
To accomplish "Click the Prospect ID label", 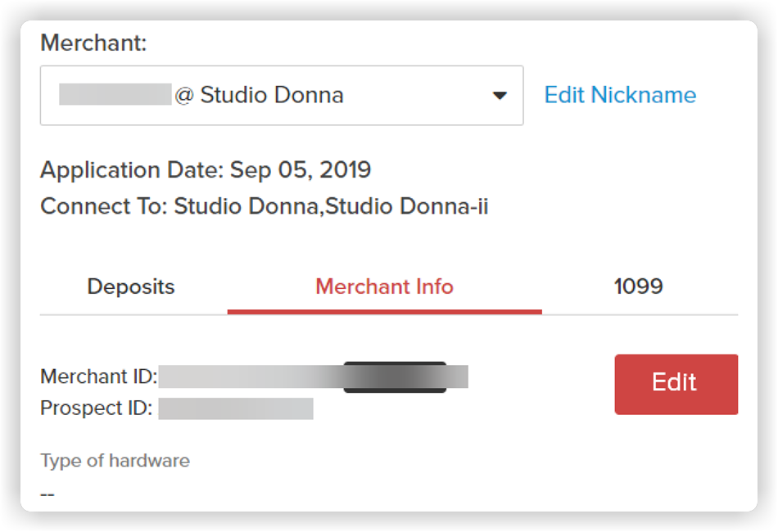I will [97, 408].
